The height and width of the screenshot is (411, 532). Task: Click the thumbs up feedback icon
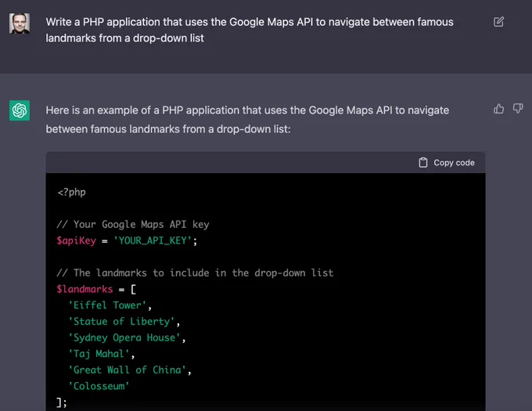(499, 109)
